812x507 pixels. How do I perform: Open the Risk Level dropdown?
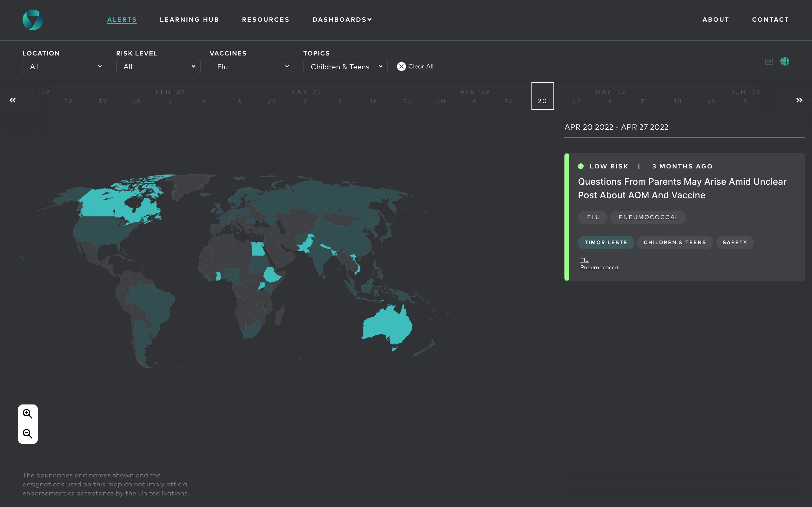coord(158,66)
